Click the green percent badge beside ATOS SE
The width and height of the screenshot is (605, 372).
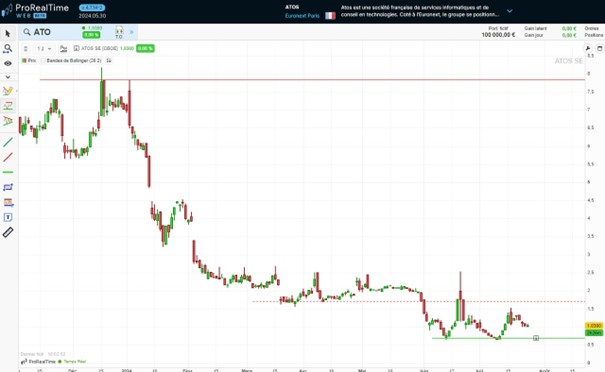[145, 48]
